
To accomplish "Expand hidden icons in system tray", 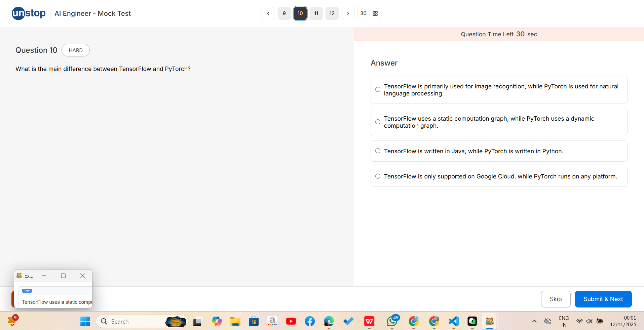I will (534, 322).
